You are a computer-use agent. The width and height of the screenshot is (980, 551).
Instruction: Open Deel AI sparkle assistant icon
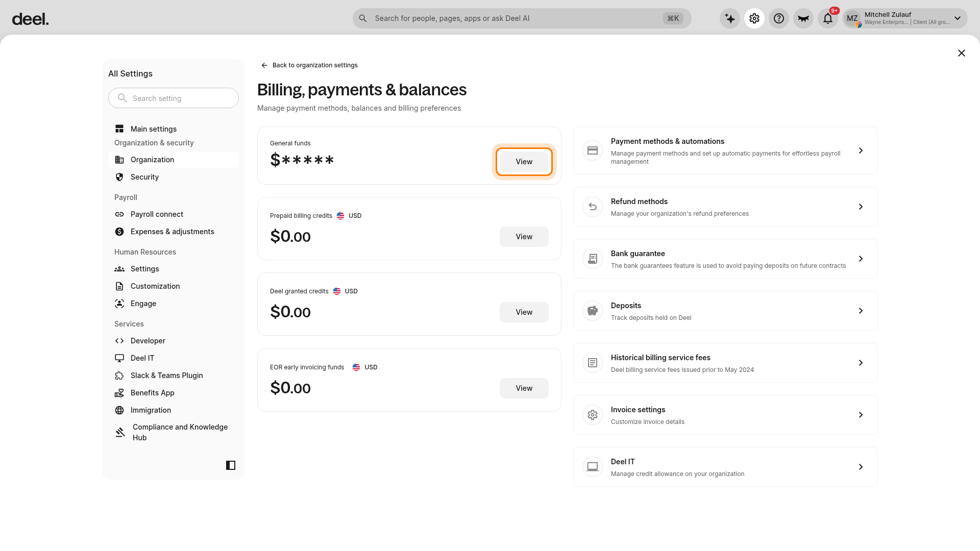[x=730, y=18]
